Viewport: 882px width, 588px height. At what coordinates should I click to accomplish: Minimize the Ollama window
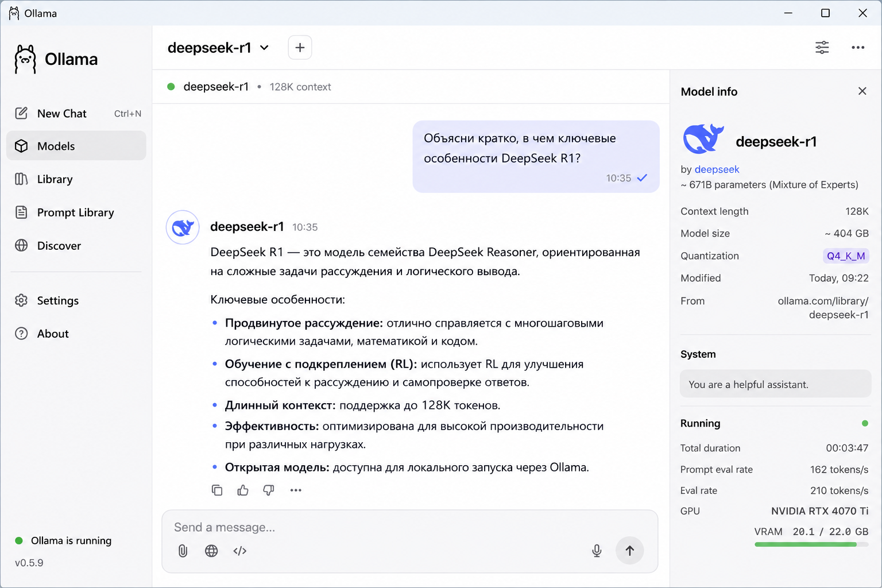click(788, 13)
